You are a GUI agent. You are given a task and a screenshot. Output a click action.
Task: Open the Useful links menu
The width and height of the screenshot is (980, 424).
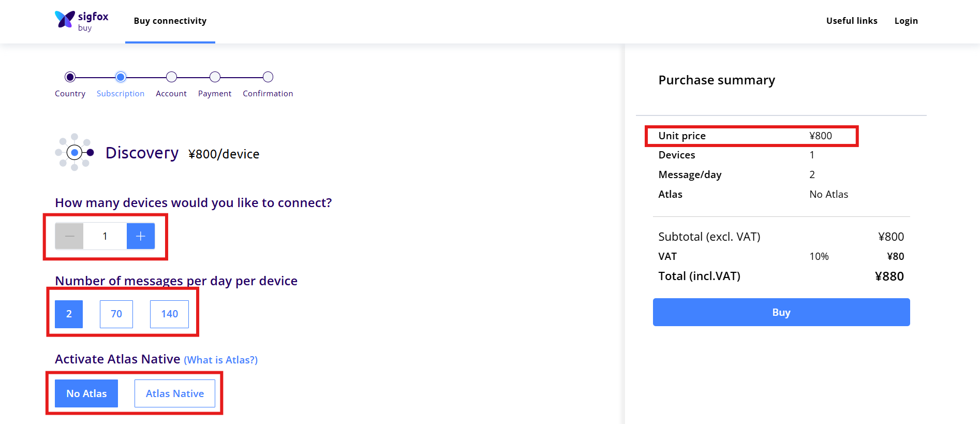[x=852, y=21]
